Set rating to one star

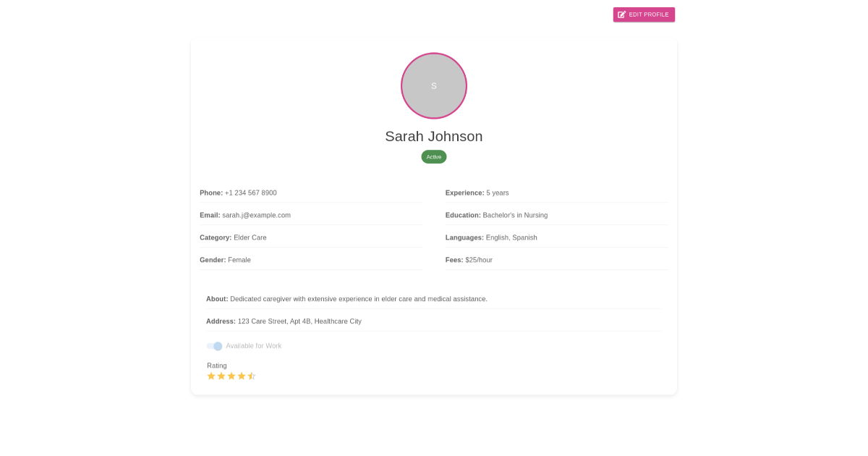[211, 376]
